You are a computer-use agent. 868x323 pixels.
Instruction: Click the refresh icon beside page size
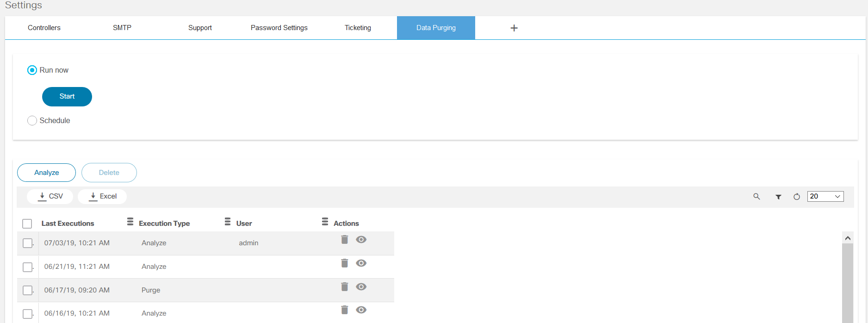[x=796, y=197]
